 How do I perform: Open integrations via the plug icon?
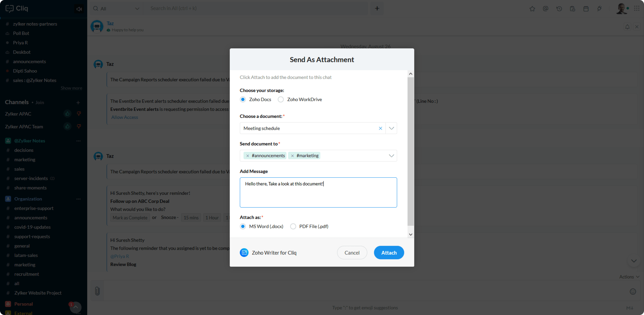coord(599,9)
